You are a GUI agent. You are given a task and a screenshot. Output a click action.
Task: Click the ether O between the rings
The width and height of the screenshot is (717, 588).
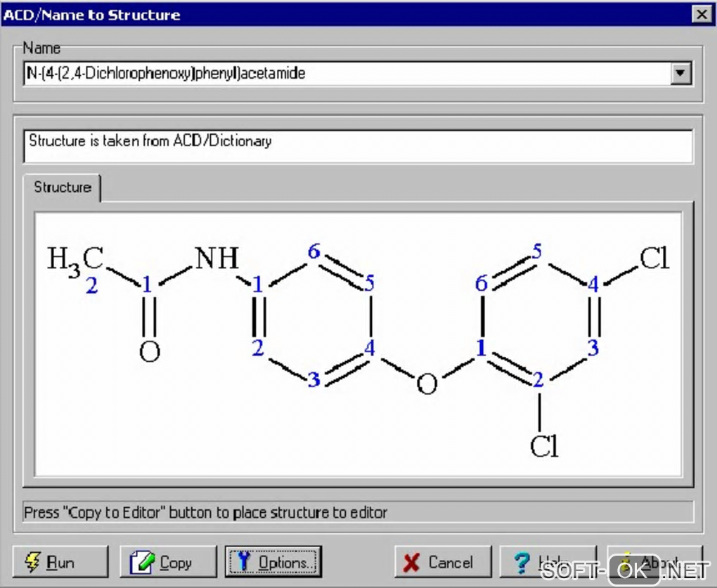(427, 384)
